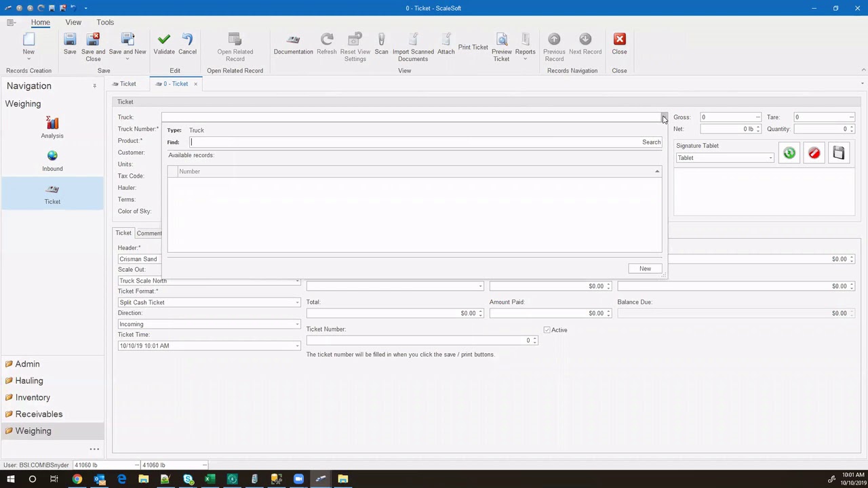Open the Ticket Format dropdown showing Split Cash Ticket

coord(297,302)
